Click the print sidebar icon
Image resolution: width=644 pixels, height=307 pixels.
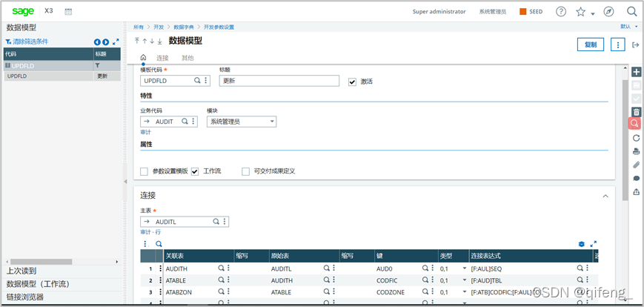(x=636, y=151)
